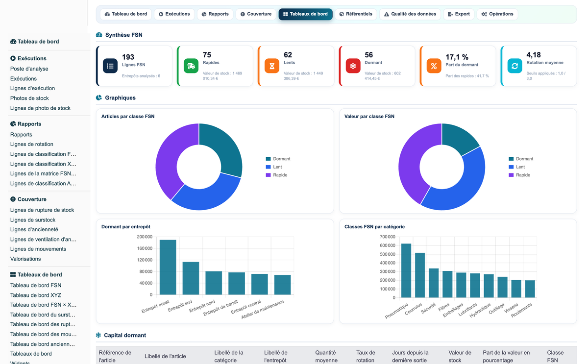Open the top Rapports tab
588x364 pixels.
[216, 14]
